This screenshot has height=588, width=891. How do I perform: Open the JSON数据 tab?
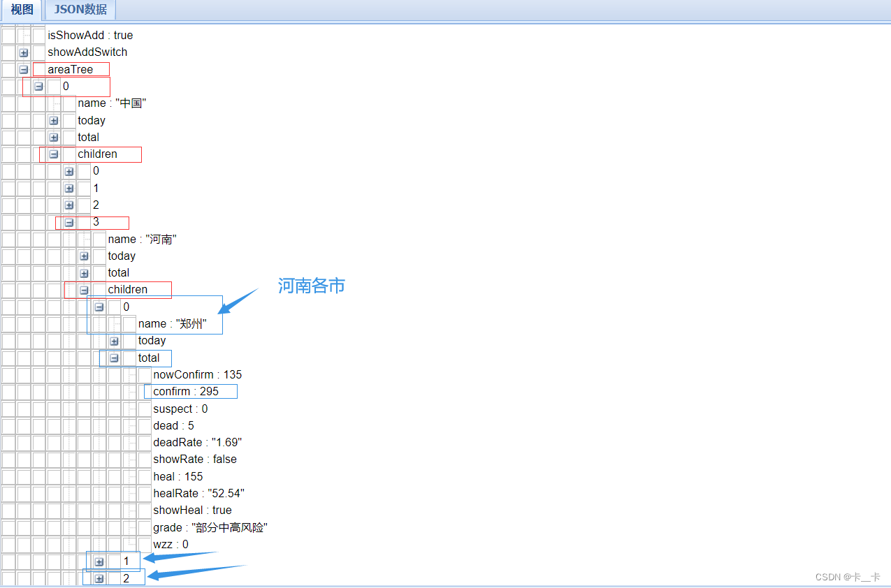pyautogui.click(x=80, y=10)
